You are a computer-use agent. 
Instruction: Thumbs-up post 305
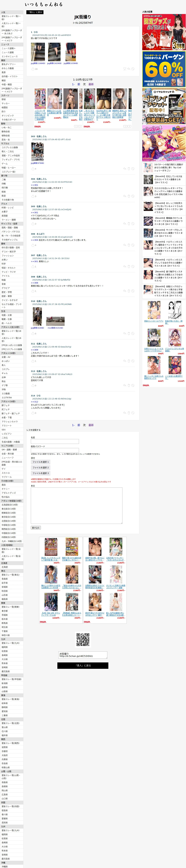(33, 224)
